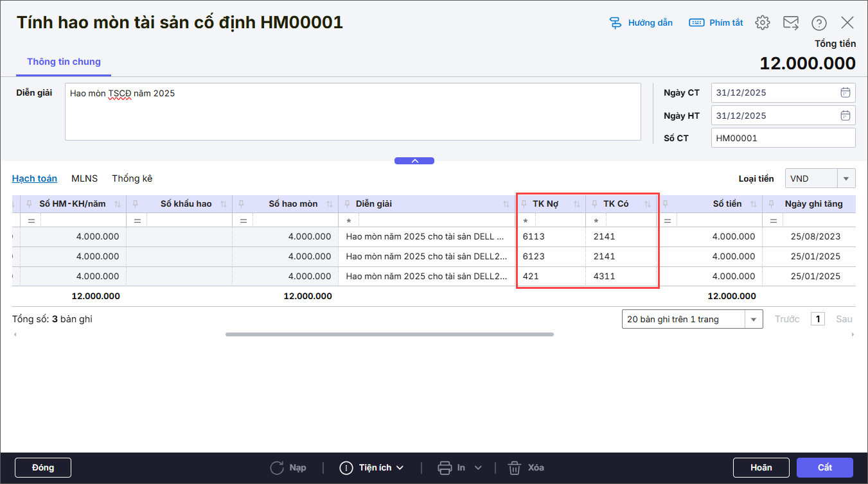Click the Nạp reload icon
The width and height of the screenshot is (868, 484).
[x=277, y=467]
